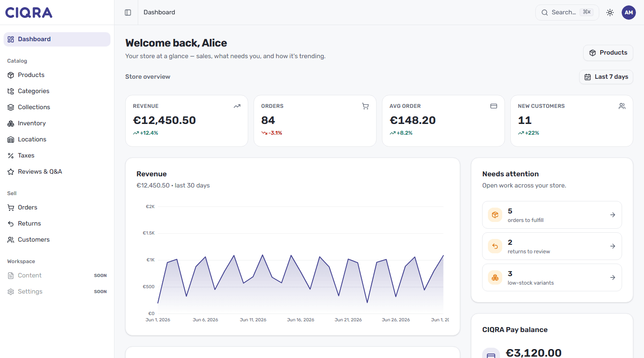Open the Search box
The image size is (644, 358).
567,13
